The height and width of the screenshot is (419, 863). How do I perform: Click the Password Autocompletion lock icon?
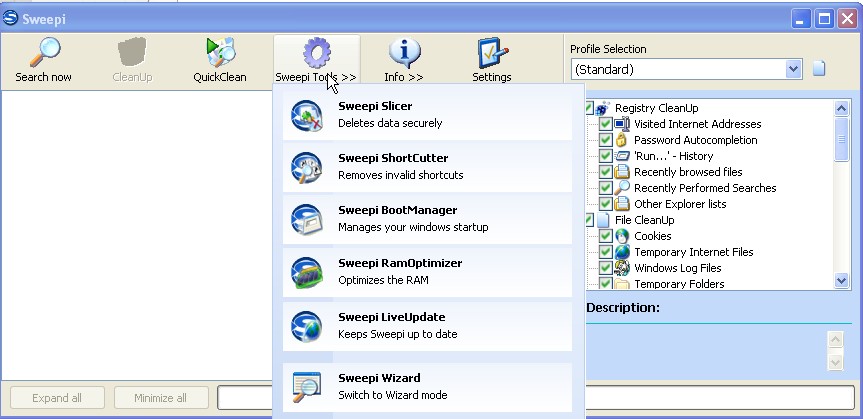622,140
